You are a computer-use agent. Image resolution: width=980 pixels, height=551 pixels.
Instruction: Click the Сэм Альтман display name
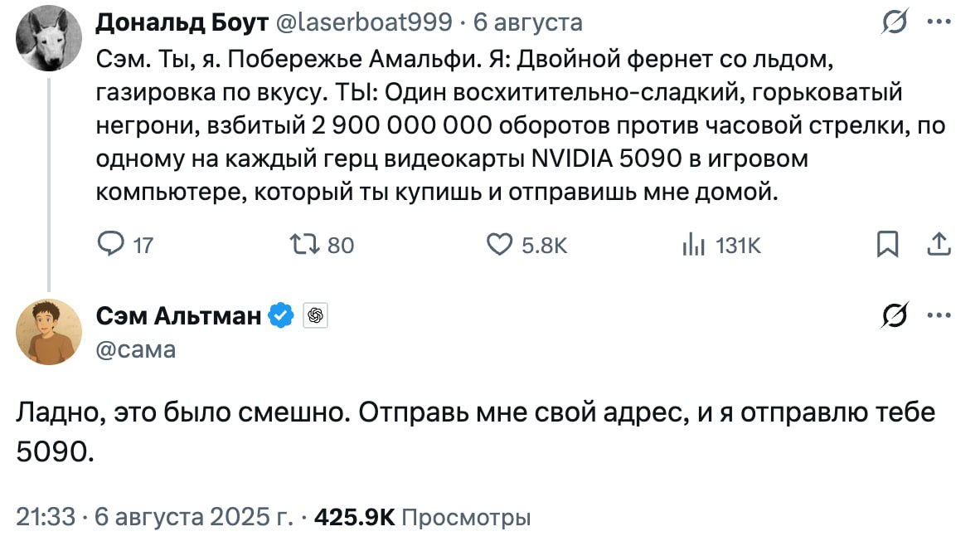coord(179,315)
